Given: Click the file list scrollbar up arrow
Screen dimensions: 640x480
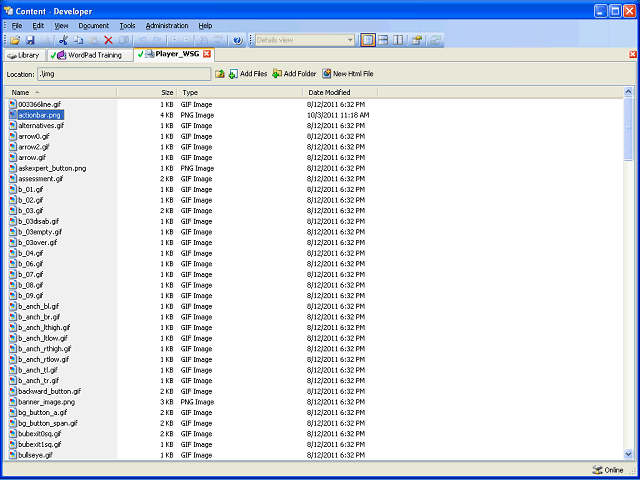Looking at the screenshot, I should [628, 92].
